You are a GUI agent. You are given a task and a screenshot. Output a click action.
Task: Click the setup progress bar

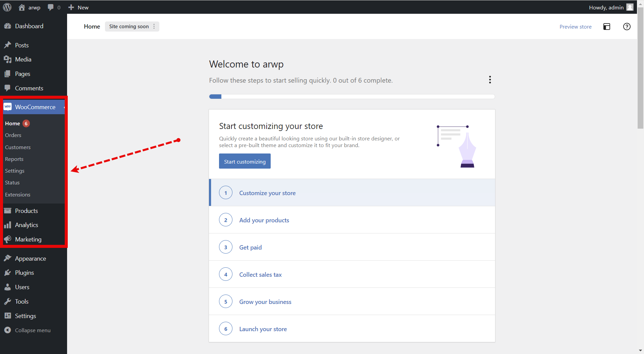(x=352, y=97)
